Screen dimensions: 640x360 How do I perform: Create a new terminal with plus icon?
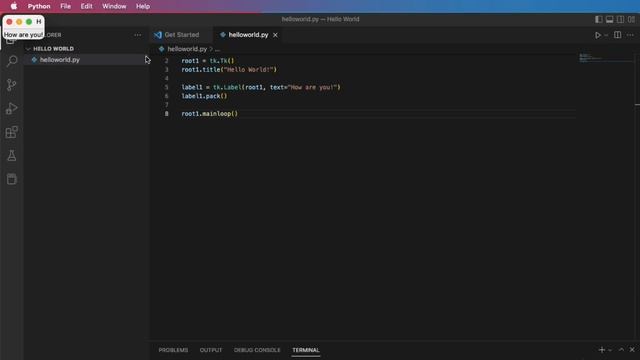[601, 350]
